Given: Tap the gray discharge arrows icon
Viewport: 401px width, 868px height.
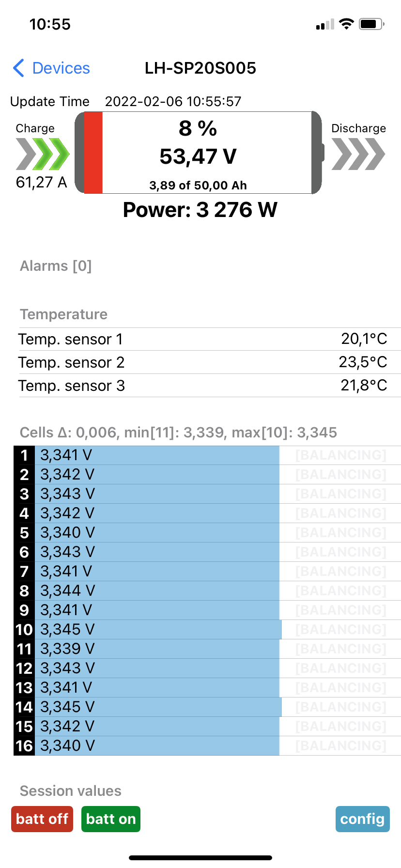Looking at the screenshot, I should point(358,154).
